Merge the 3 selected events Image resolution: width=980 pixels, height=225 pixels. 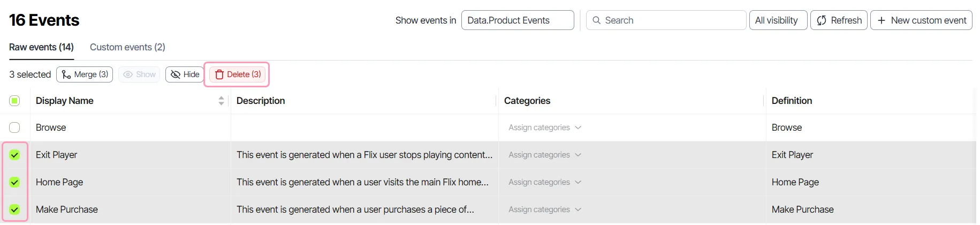85,74
